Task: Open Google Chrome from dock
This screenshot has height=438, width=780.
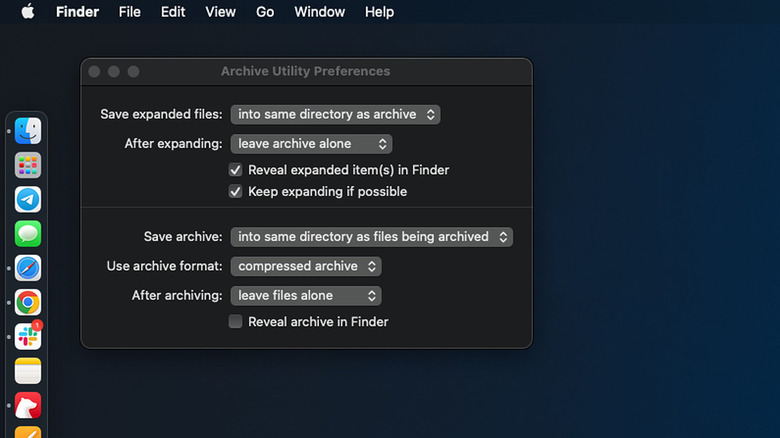Action: 28,302
